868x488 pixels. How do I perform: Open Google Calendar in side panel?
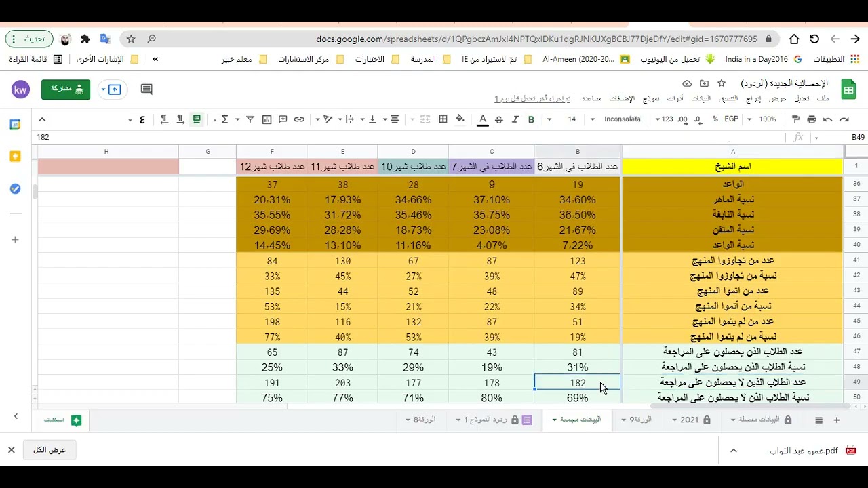point(15,125)
